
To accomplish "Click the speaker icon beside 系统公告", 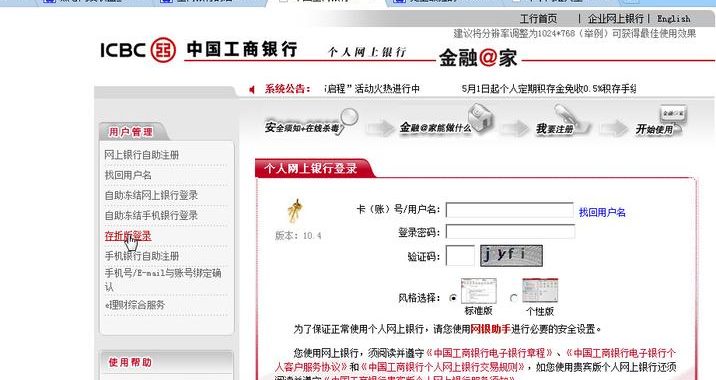I will (252, 90).
